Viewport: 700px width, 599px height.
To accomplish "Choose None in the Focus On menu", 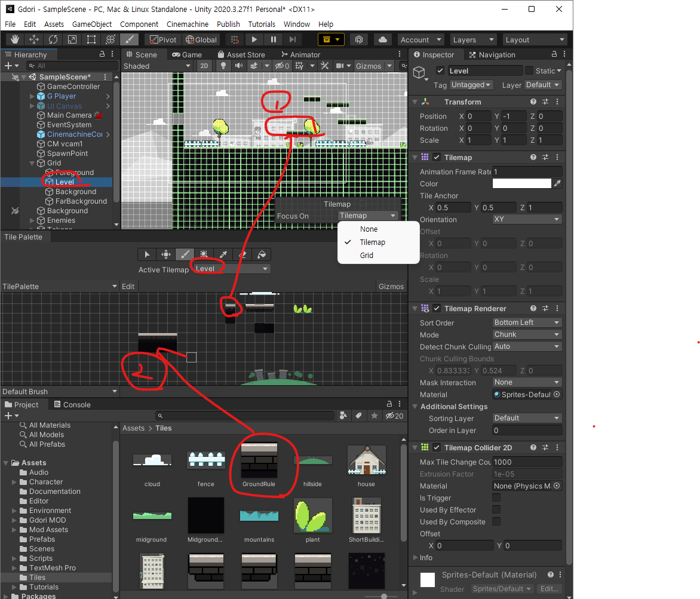I will coord(369,229).
